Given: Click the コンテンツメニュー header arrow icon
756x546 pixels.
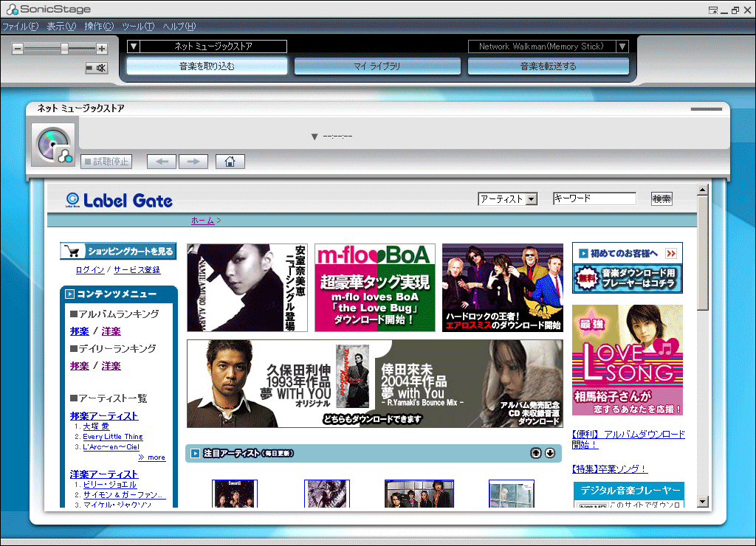Looking at the screenshot, I should click(70, 294).
